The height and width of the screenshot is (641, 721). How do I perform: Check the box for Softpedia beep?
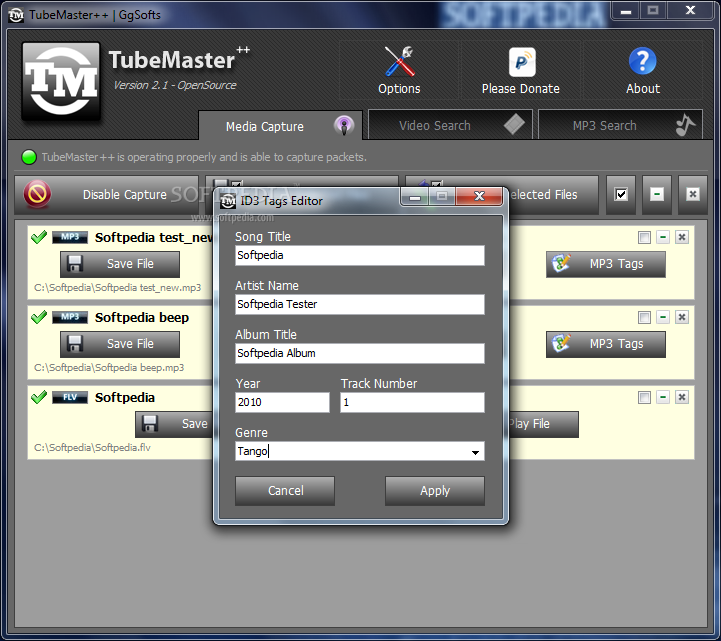coord(644,317)
